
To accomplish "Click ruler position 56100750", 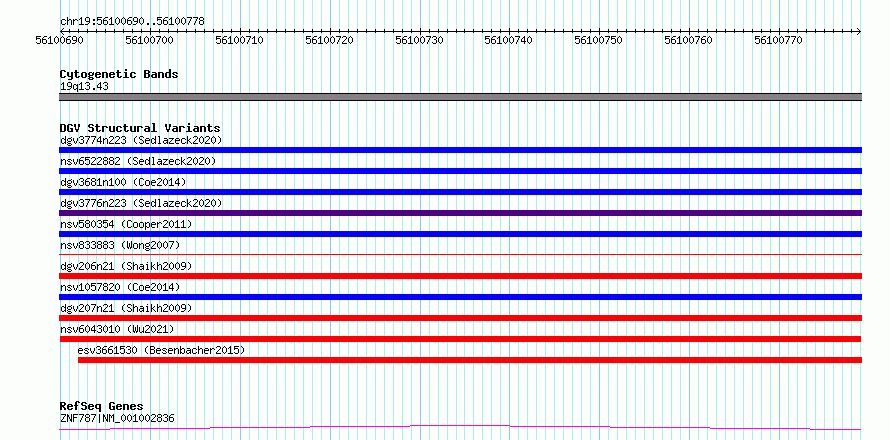I will pyautogui.click(x=599, y=40).
